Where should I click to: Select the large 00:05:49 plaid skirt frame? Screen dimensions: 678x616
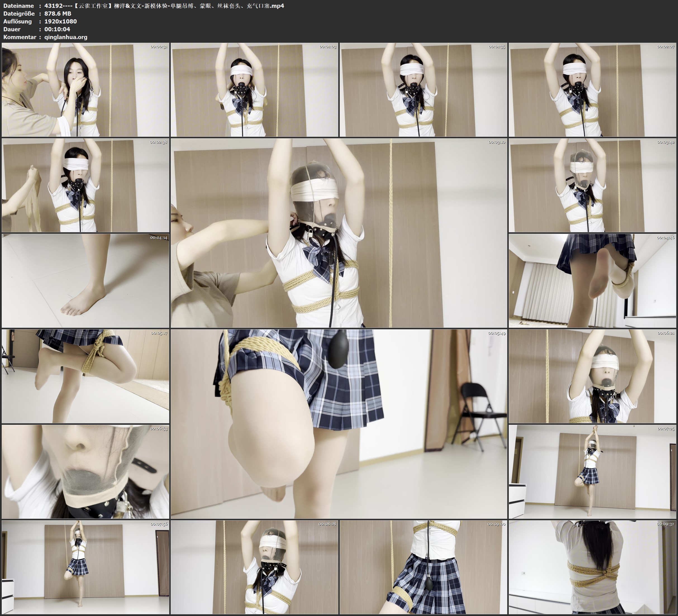pyautogui.click(x=339, y=424)
